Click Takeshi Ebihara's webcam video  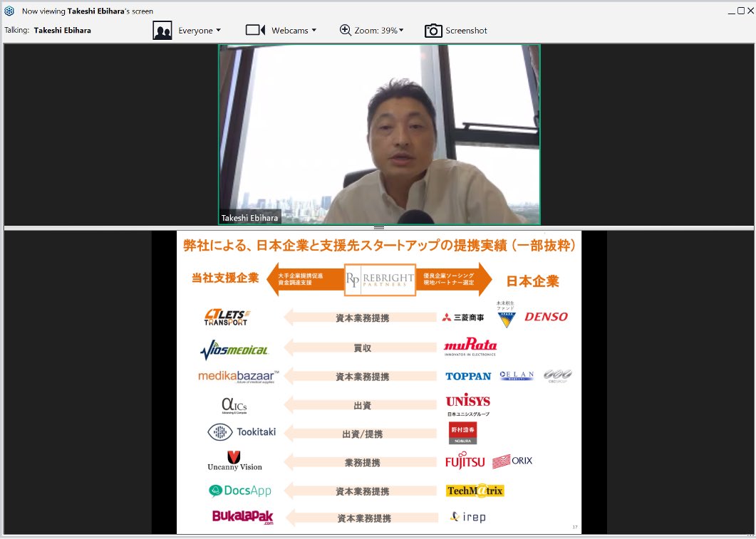[x=380, y=135]
